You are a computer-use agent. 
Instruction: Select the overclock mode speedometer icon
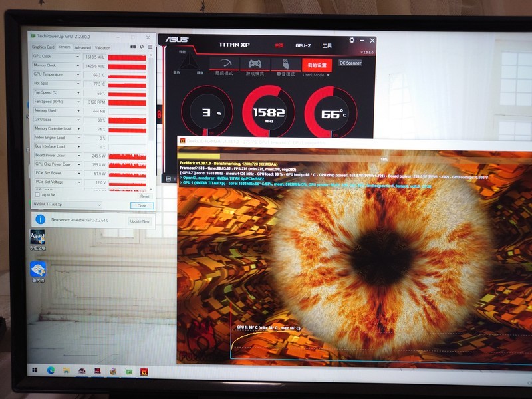point(224,63)
